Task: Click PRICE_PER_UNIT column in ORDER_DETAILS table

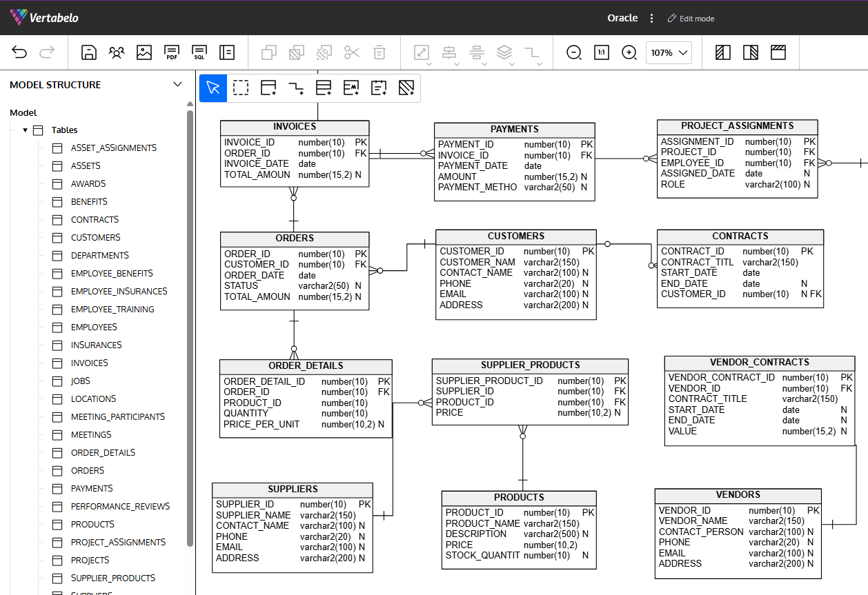Action: pos(262,424)
